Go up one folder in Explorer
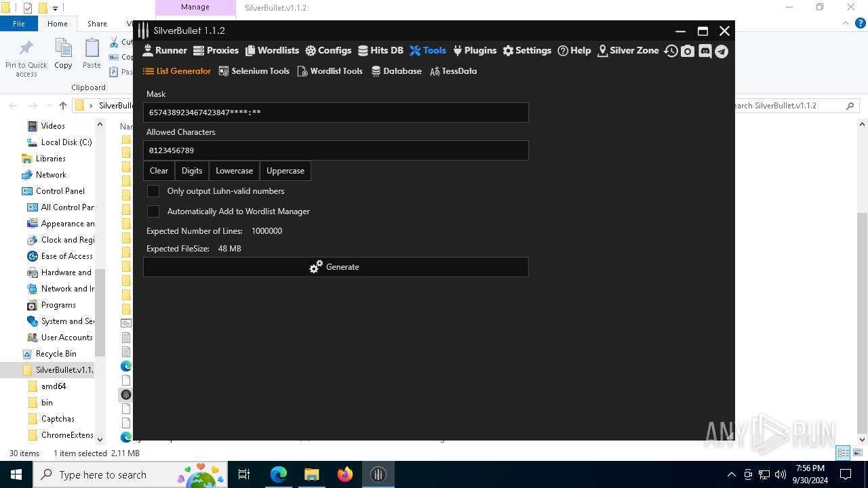Image resolution: width=868 pixels, height=488 pixels. [63, 106]
